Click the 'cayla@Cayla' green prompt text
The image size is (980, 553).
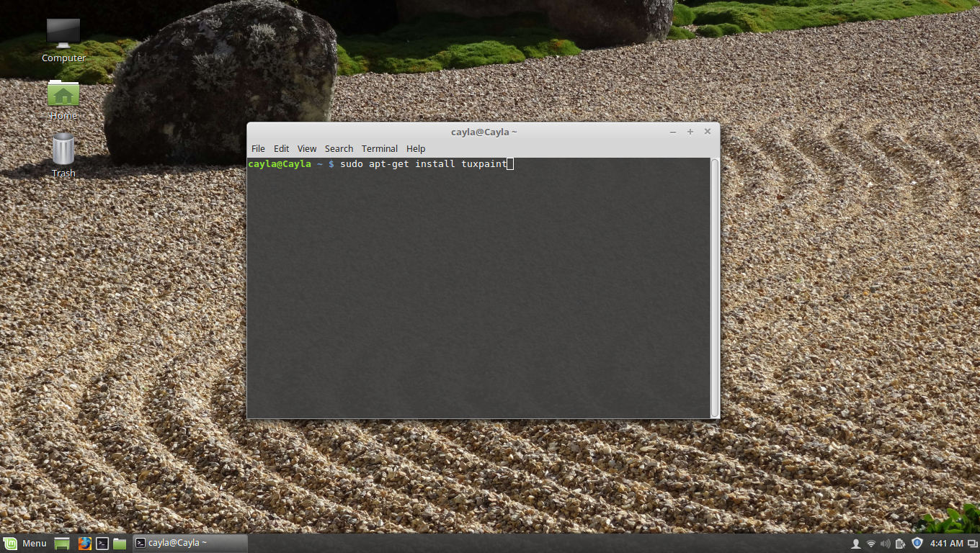coord(280,164)
